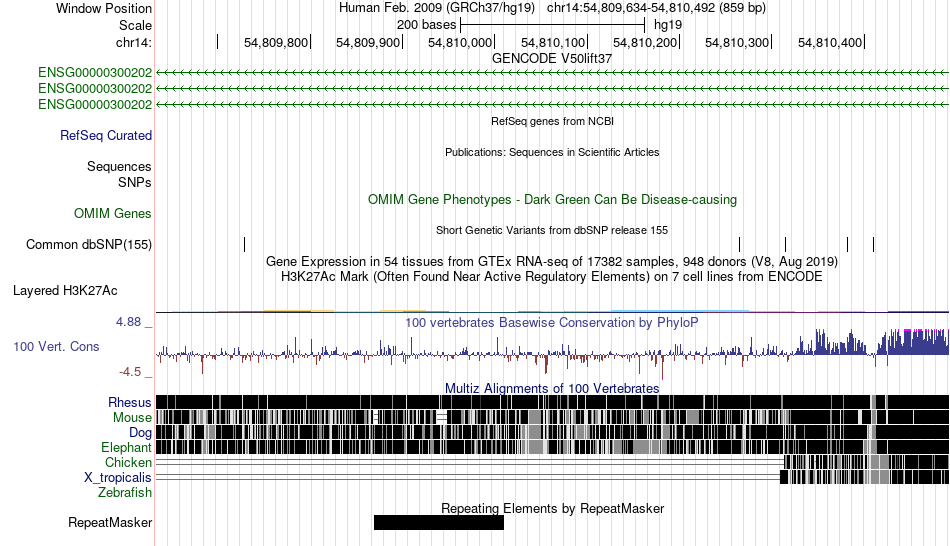Open RefSeq Curated track label

click(106, 136)
